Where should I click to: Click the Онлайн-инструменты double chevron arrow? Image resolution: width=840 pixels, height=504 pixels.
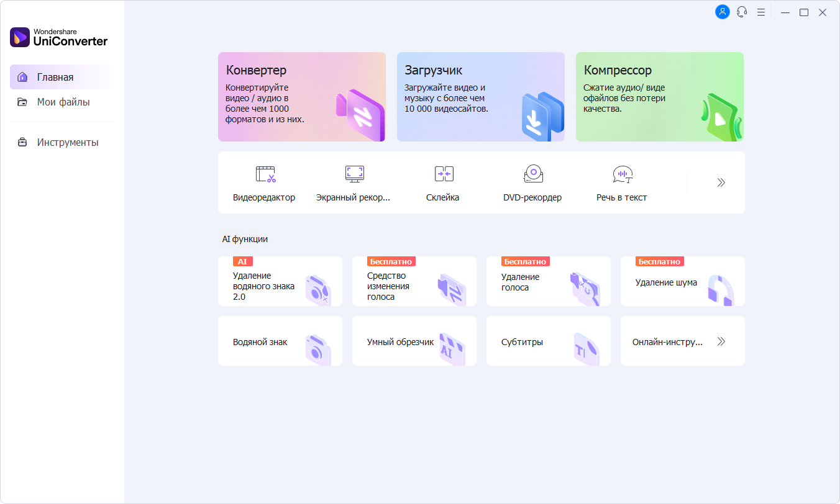coord(721,341)
